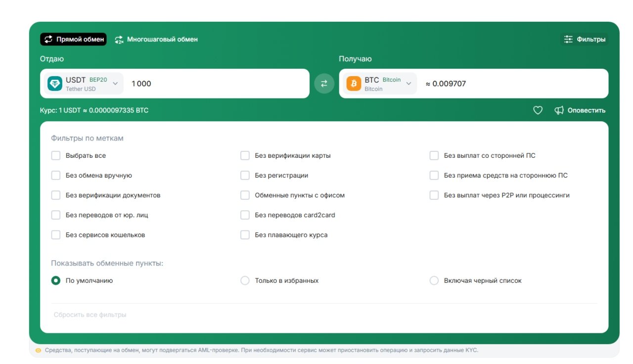Add exchange pair to favorites via heart icon
The width and height of the screenshot is (633, 364).
point(538,110)
